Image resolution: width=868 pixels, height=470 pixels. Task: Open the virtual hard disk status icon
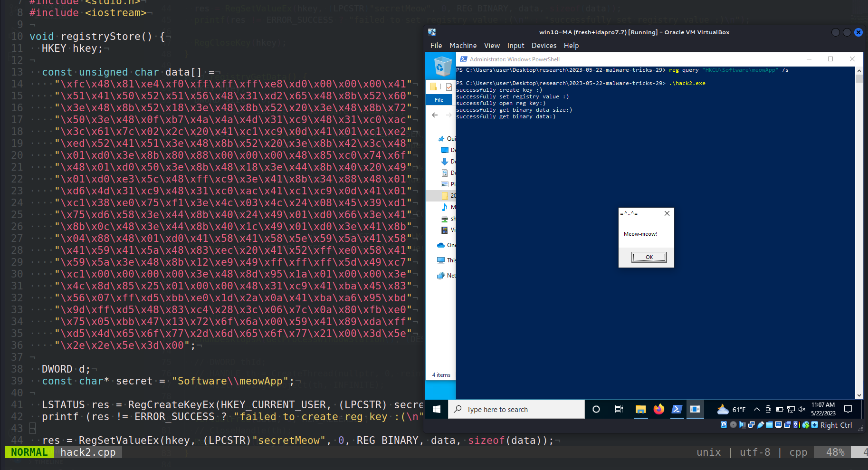(724, 425)
